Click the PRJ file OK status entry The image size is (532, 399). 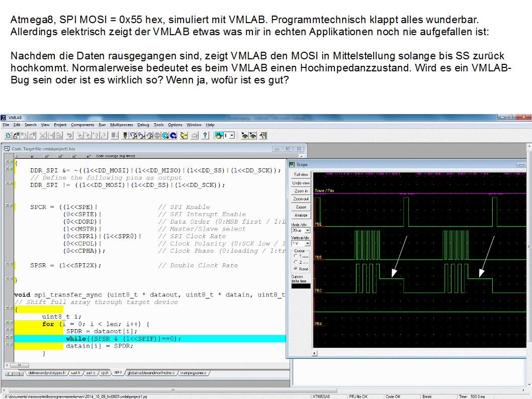click(x=359, y=396)
